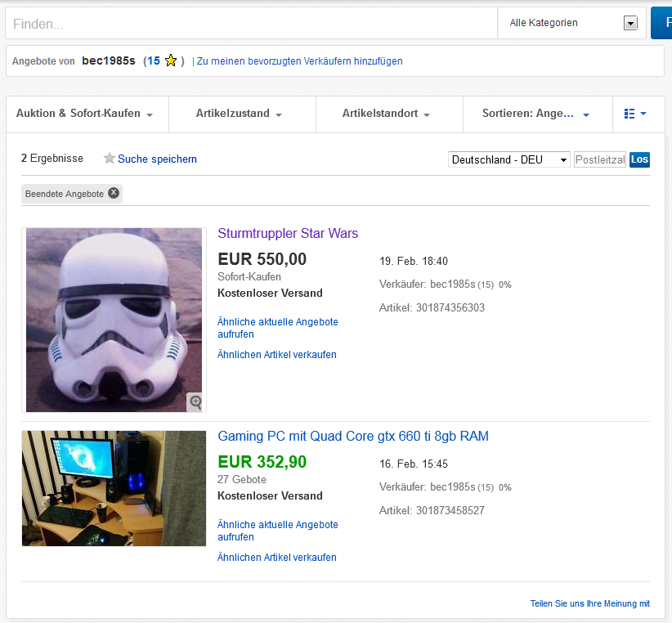Open Ähnliche aktuelle Angebote aufrufen under Sturmtruppler
Viewport: 672px width, 623px height.
278,328
